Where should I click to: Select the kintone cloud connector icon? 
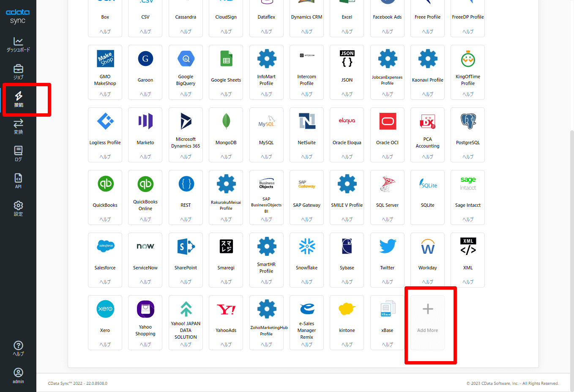click(x=347, y=309)
